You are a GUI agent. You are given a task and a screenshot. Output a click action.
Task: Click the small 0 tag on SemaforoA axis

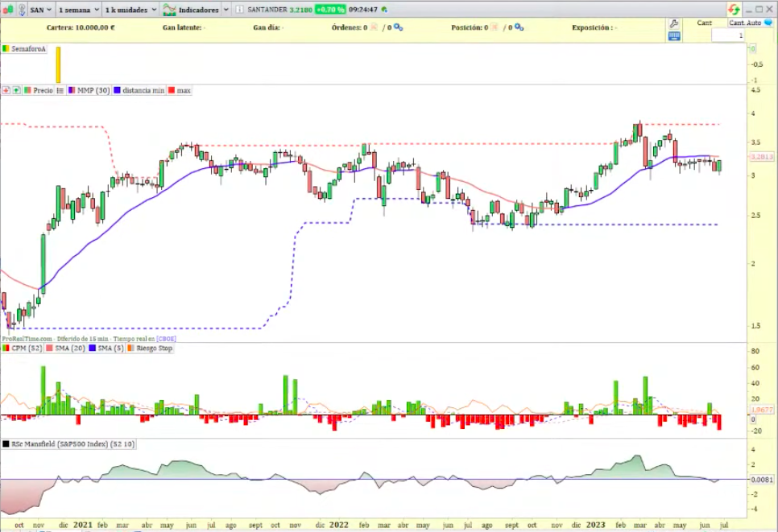pyautogui.click(x=753, y=48)
